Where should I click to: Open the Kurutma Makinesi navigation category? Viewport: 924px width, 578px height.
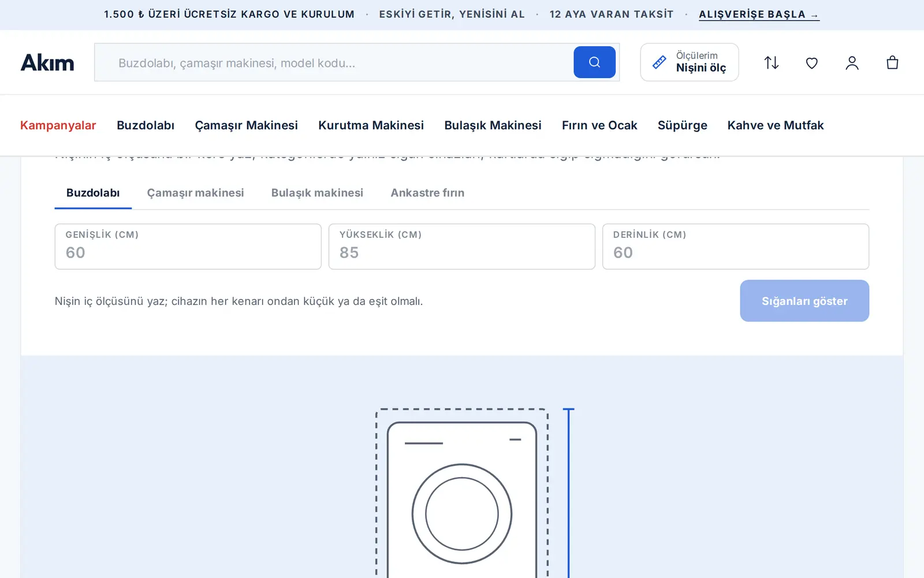tap(371, 125)
